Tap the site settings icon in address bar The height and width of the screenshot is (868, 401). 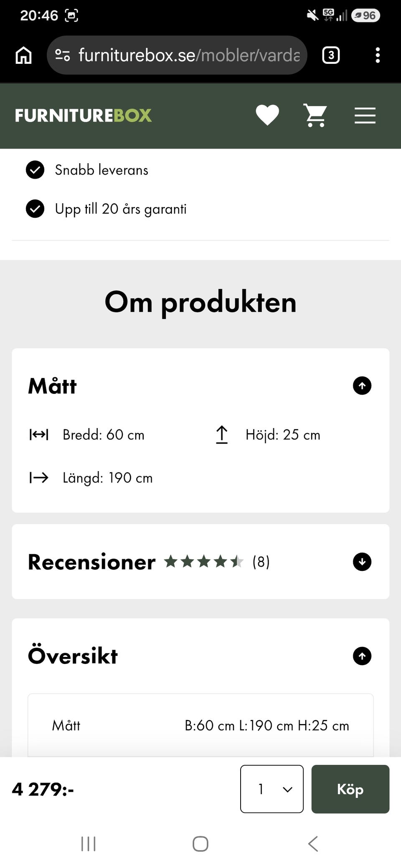tap(63, 55)
